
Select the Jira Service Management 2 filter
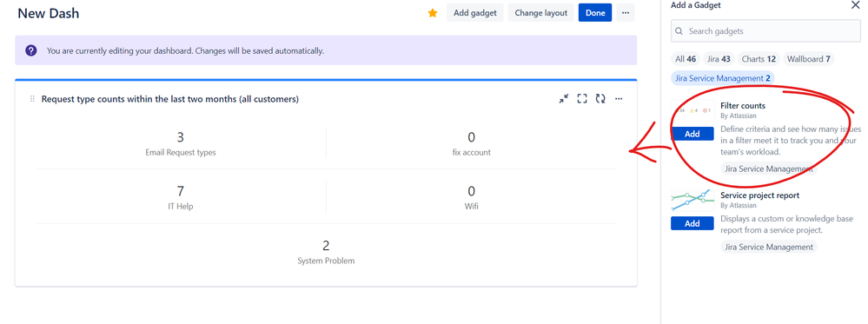pos(722,78)
